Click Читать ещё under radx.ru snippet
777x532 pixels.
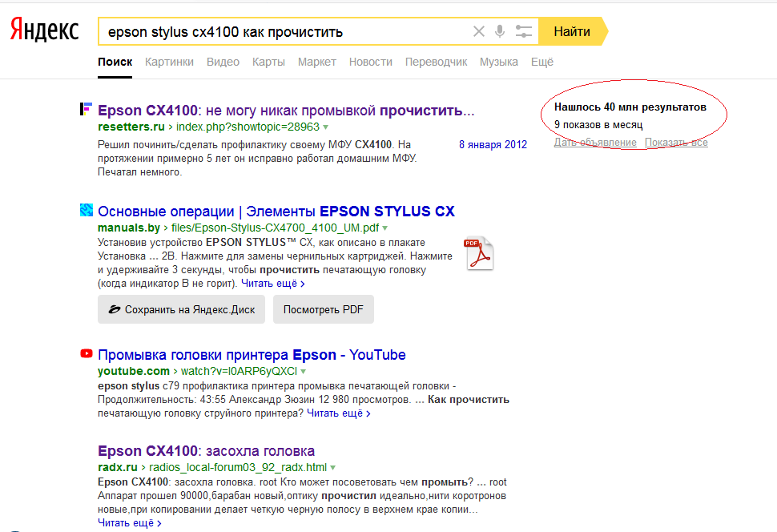(130, 523)
